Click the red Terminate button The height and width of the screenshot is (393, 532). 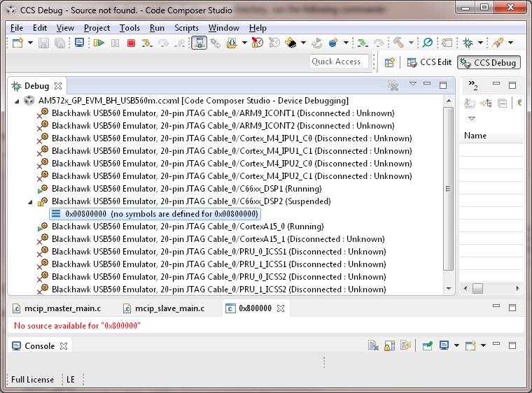coord(131,43)
